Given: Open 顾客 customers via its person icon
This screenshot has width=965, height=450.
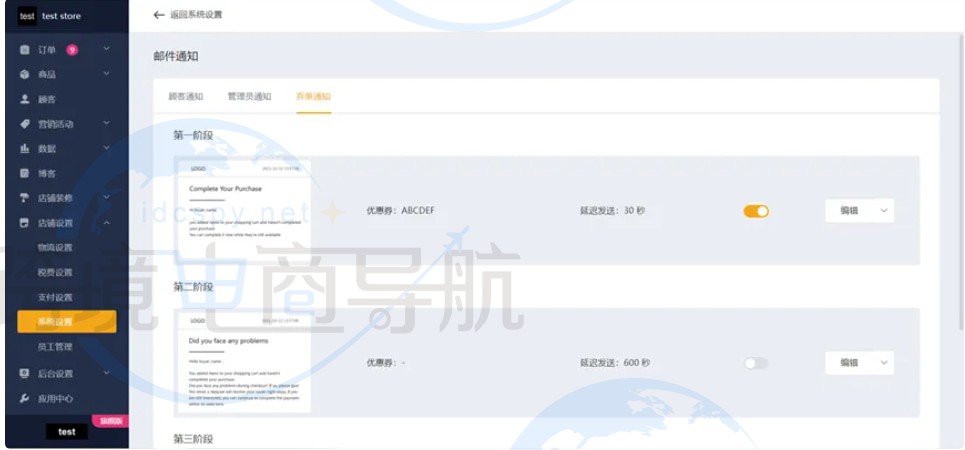Looking at the screenshot, I should pyautogui.click(x=25, y=99).
